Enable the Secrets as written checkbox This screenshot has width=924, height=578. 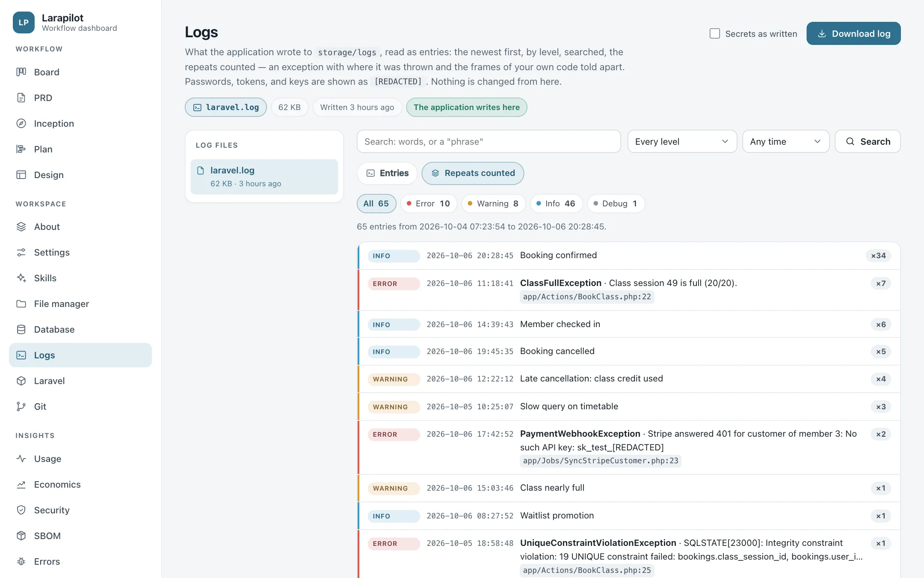point(714,33)
